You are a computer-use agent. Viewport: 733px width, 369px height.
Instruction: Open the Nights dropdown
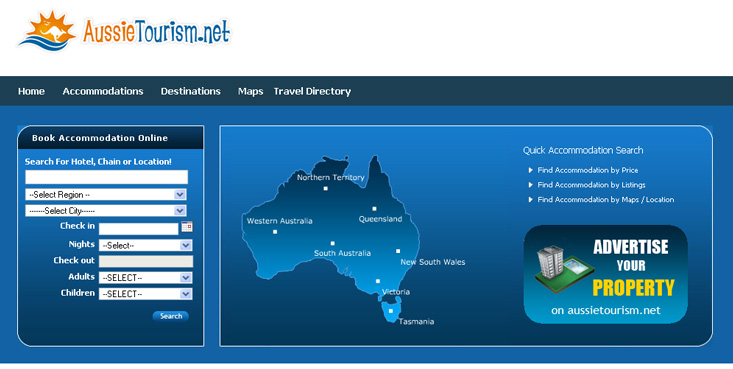click(x=145, y=245)
